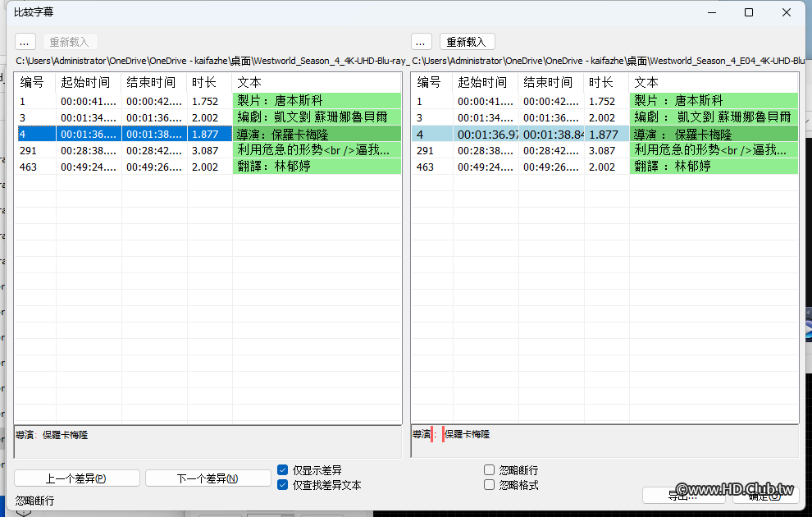Enable 忽略格式 checkbox

(x=489, y=485)
